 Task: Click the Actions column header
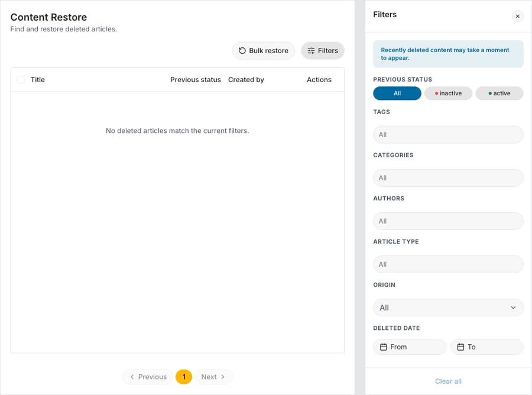tap(319, 79)
